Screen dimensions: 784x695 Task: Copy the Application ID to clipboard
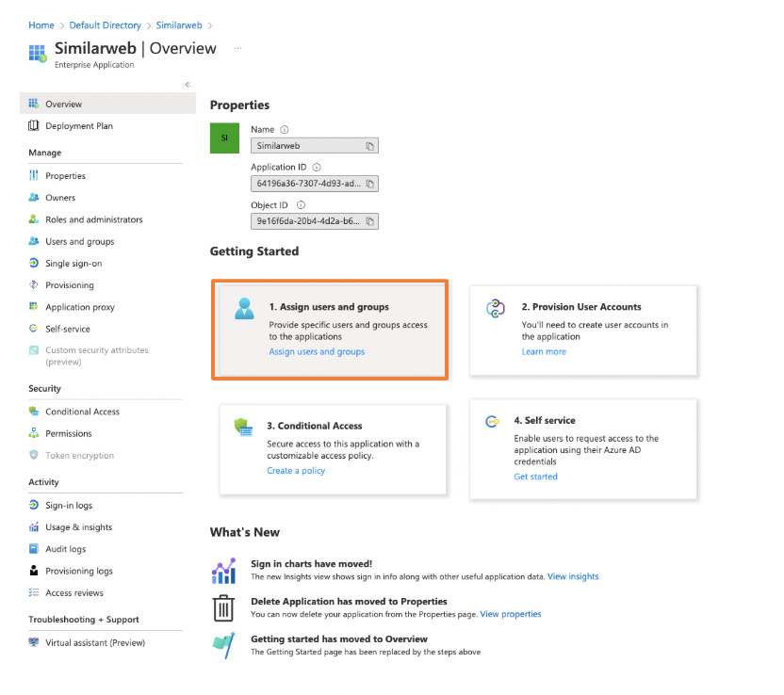370,184
